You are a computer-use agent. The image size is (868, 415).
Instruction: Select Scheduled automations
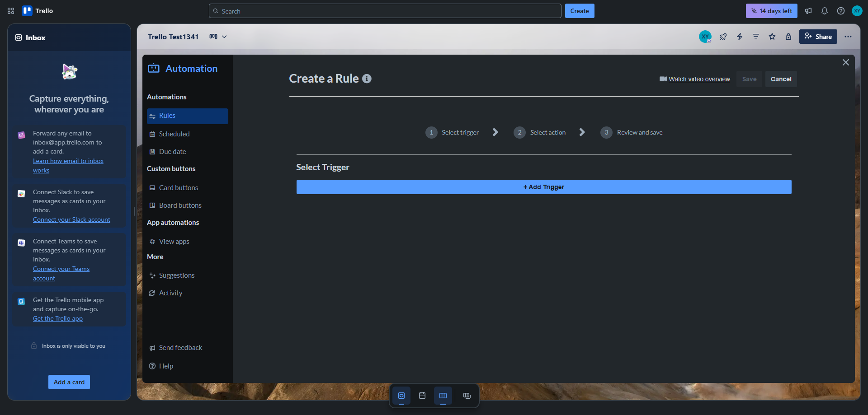187,134
